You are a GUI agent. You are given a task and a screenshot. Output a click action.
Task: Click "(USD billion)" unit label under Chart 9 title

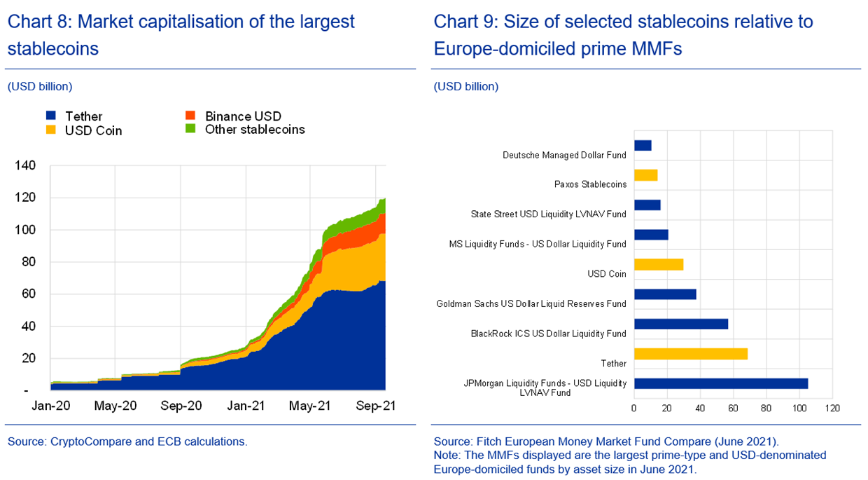point(466,87)
